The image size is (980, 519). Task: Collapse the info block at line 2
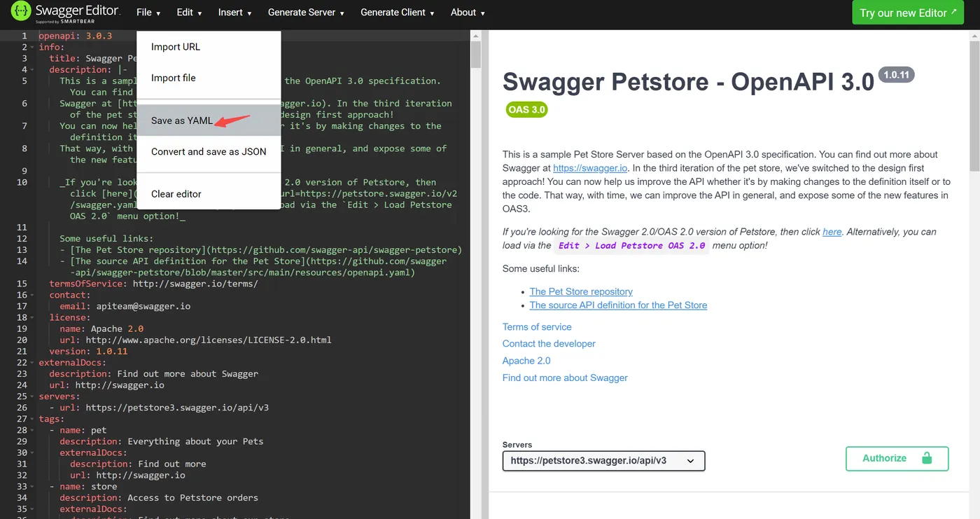coord(33,48)
